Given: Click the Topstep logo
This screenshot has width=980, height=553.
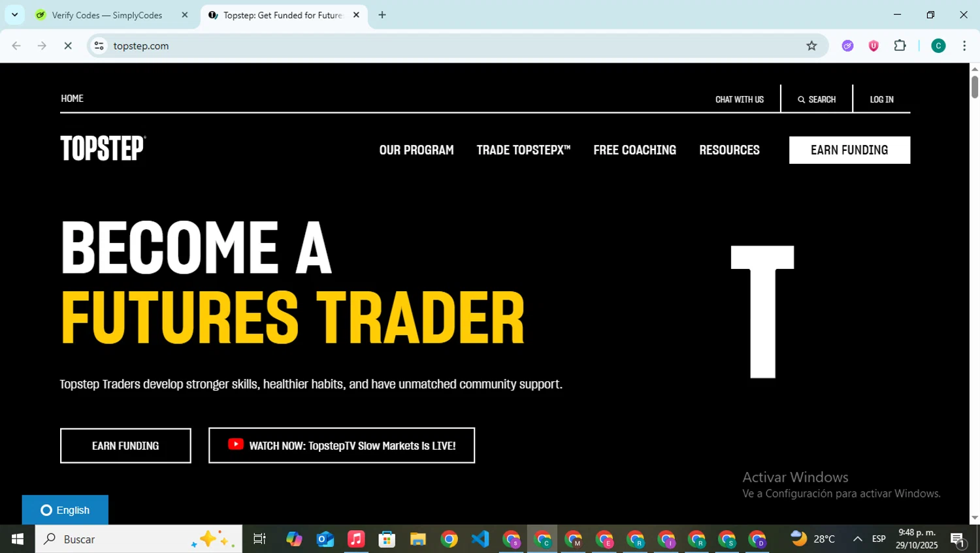Looking at the screenshot, I should pyautogui.click(x=103, y=148).
